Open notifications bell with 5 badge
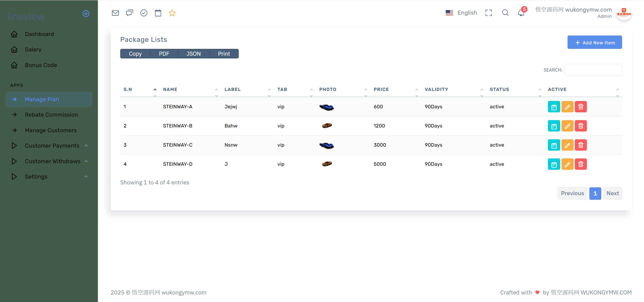This screenshot has height=302, width=644. (521, 13)
